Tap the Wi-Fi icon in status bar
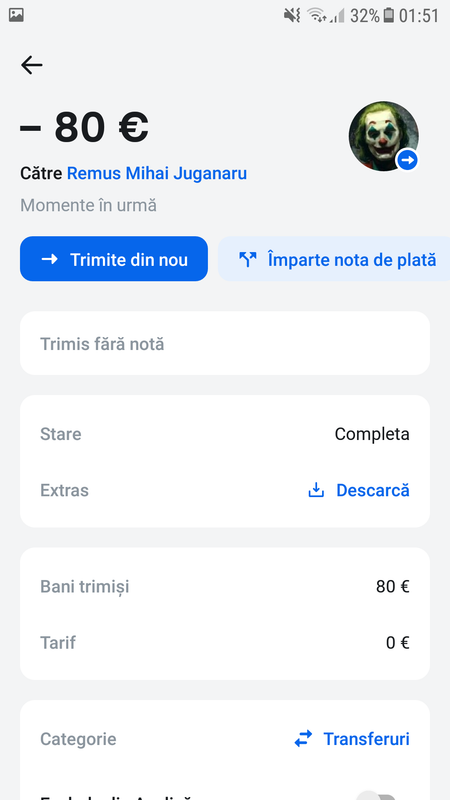 click(x=317, y=16)
